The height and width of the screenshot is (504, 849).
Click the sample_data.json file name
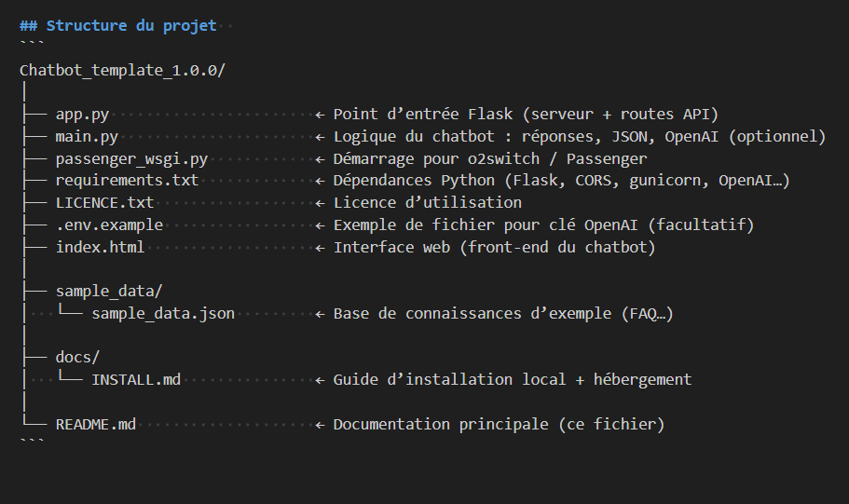[x=163, y=314]
